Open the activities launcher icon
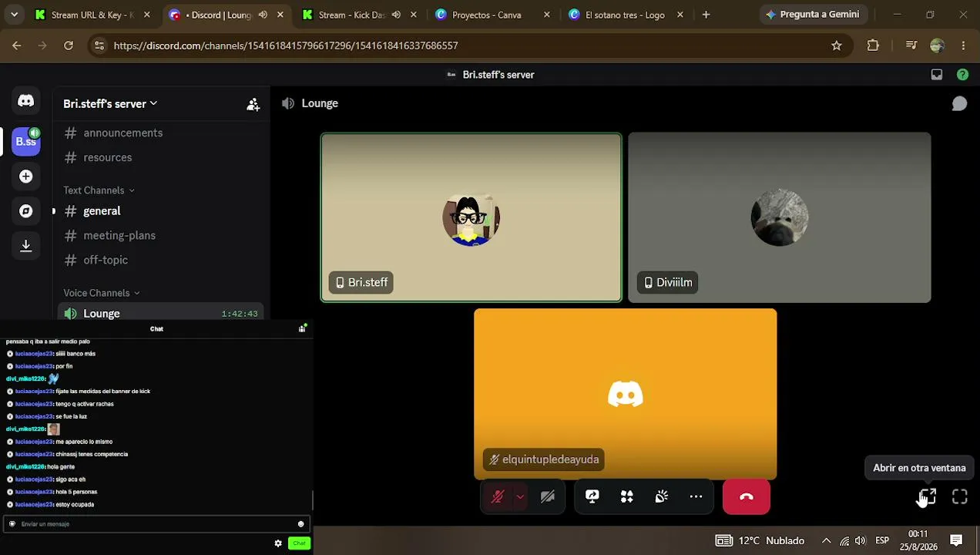The width and height of the screenshot is (980, 555). point(627,497)
